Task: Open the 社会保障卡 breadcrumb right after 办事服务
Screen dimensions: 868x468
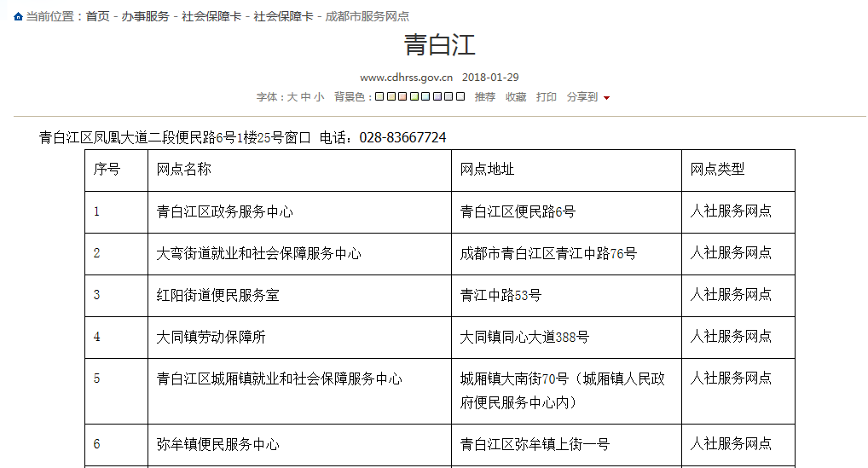Action: click(x=211, y=16)
